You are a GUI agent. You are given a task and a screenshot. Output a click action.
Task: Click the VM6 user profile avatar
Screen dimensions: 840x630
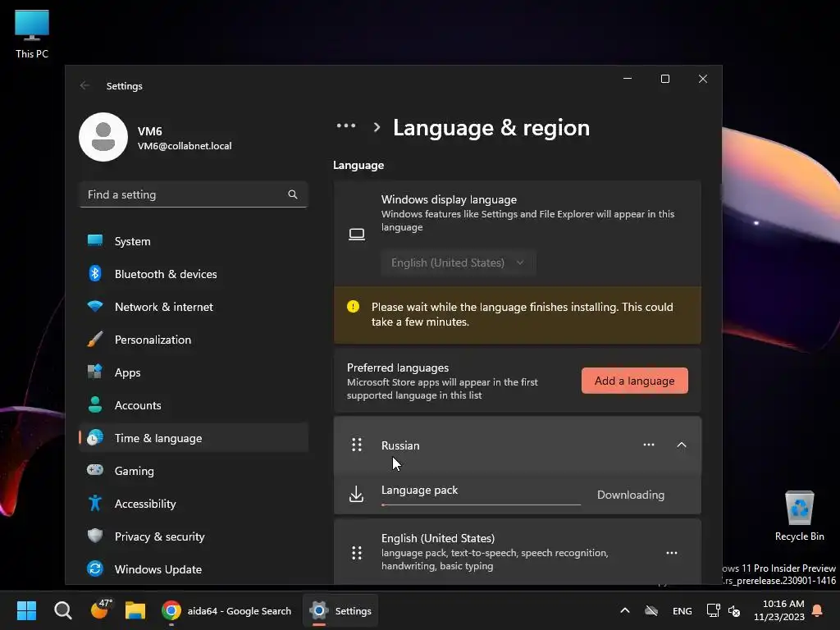103,137
